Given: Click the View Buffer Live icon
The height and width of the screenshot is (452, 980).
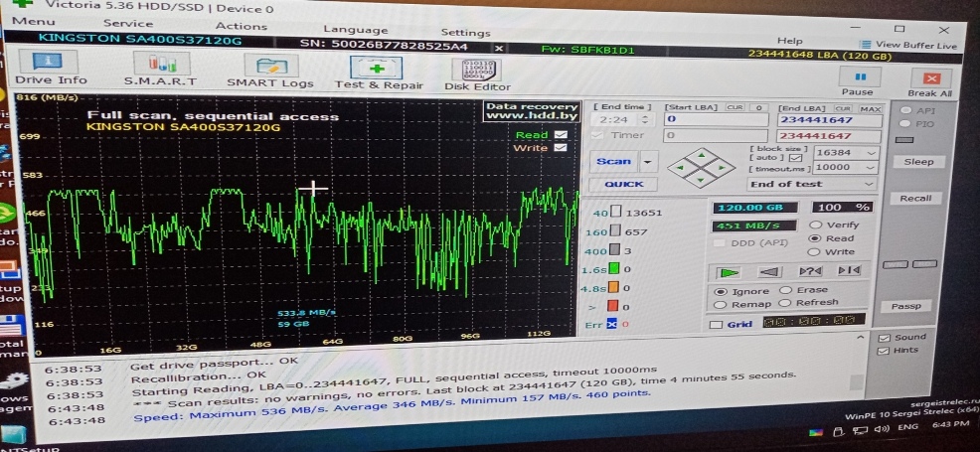Looking at the screenshot, I should [x=866, y=45].
